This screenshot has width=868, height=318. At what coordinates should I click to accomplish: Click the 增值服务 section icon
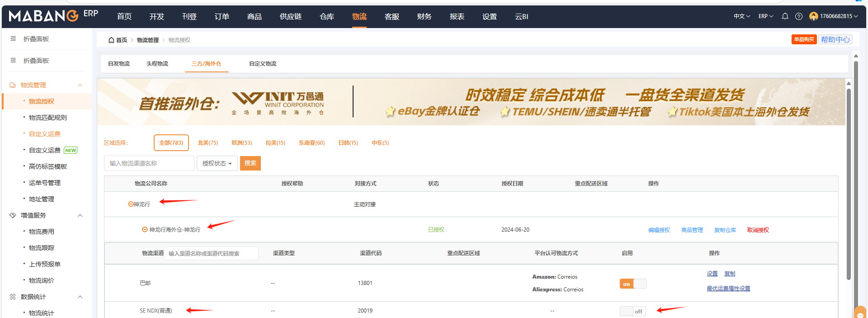pos(13,215)
